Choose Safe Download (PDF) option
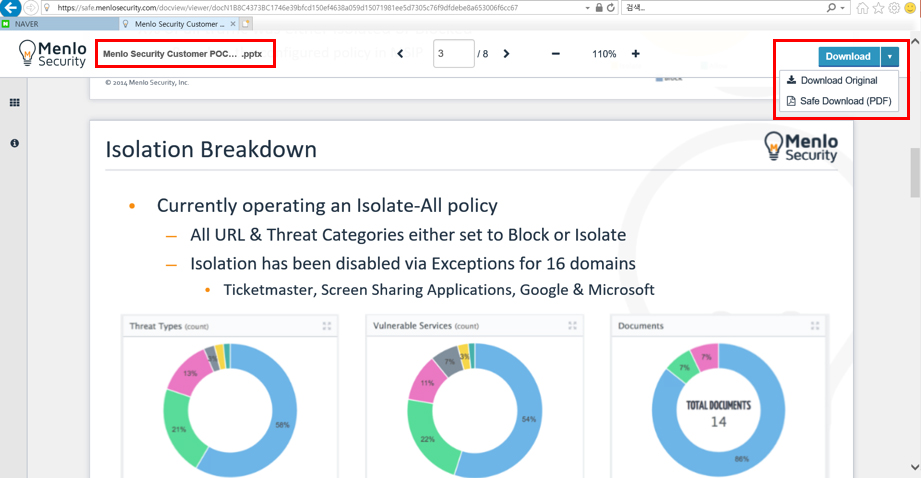 tap(839, 101)
